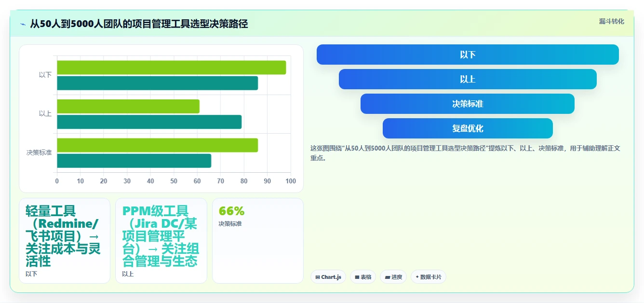Select the funnel stage 决策标准

click(468, 104)
